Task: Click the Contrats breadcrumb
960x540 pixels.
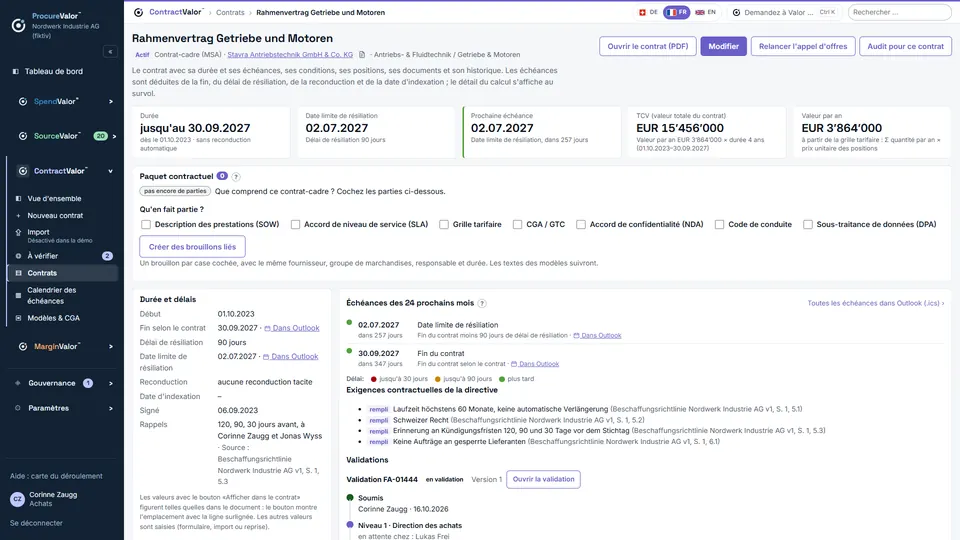Action: (230, 12)
